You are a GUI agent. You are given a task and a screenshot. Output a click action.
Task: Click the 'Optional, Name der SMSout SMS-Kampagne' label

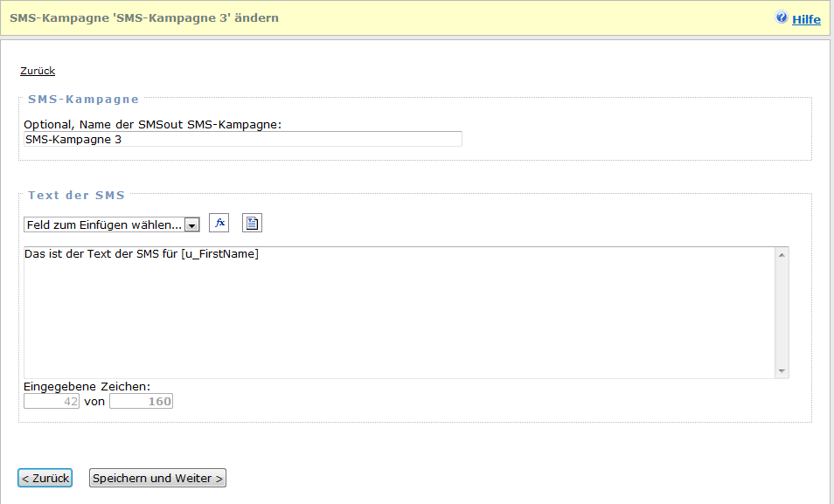point(152,125)
